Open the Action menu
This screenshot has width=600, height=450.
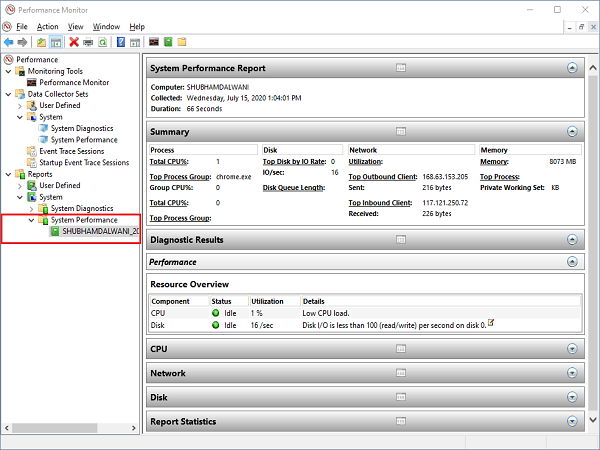coord(47,26)
